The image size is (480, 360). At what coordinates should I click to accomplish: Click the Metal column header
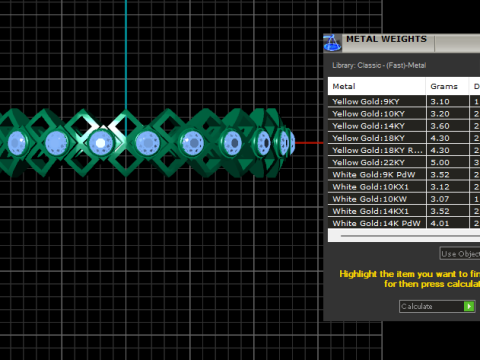[377, 86]
